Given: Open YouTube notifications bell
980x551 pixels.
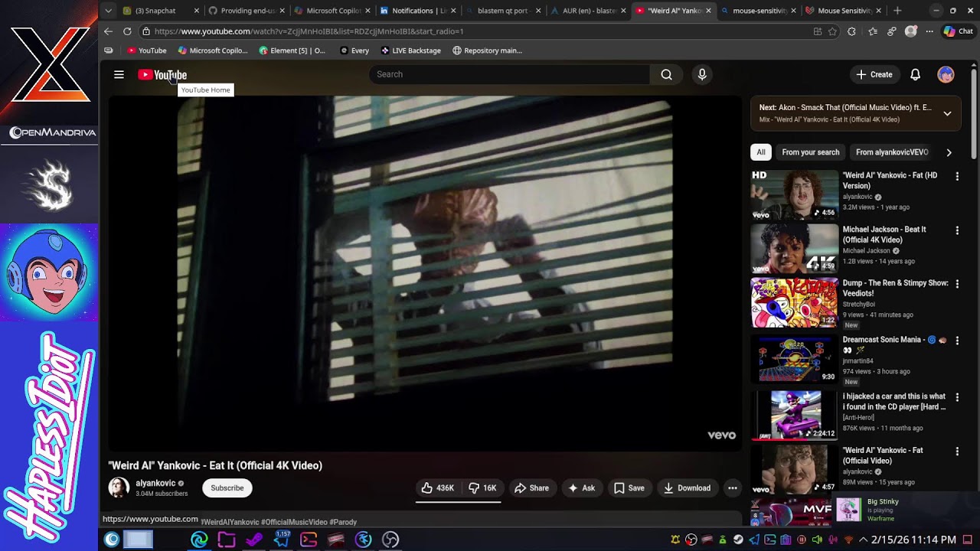Looking at the screenshot, I should coord(915,74).
